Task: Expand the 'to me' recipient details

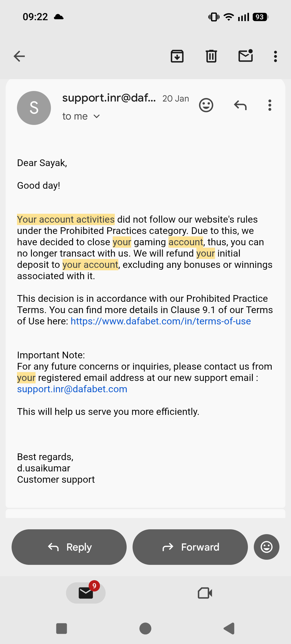Action: coord(81,116)
